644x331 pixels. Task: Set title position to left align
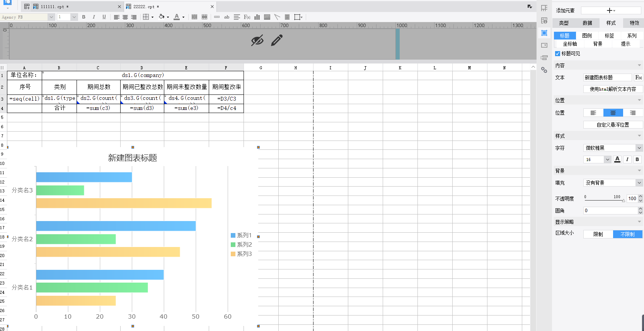593,113
